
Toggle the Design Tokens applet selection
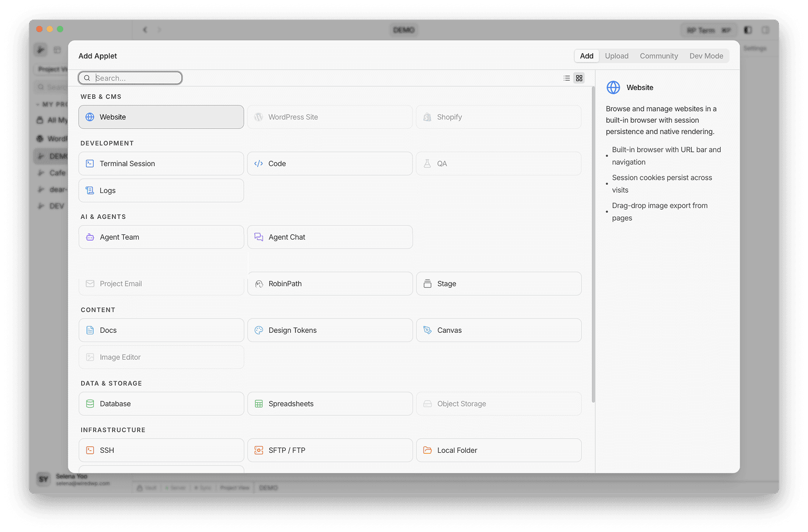point(330,330)
